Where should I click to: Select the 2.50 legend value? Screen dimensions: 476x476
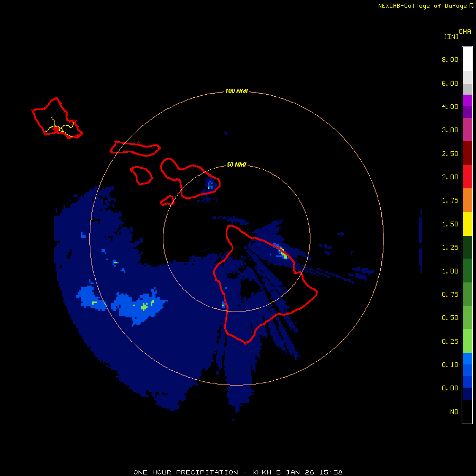pos(450,153)
